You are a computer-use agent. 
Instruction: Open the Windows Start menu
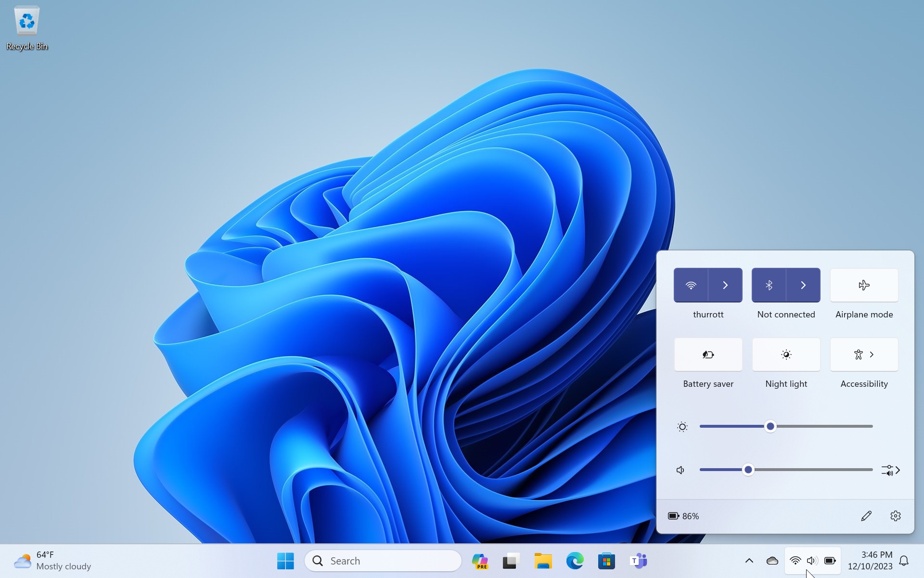point(285,561)
